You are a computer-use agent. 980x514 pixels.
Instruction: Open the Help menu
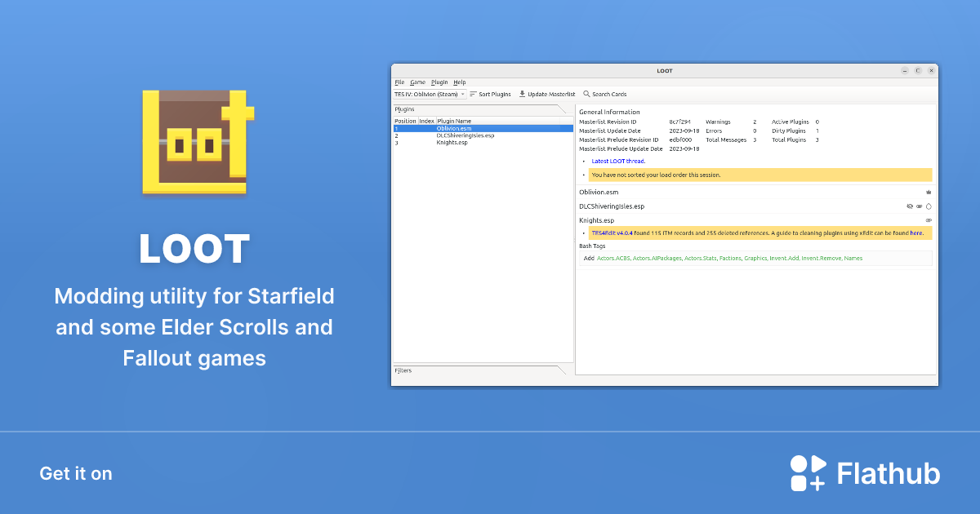coord(460,82)
